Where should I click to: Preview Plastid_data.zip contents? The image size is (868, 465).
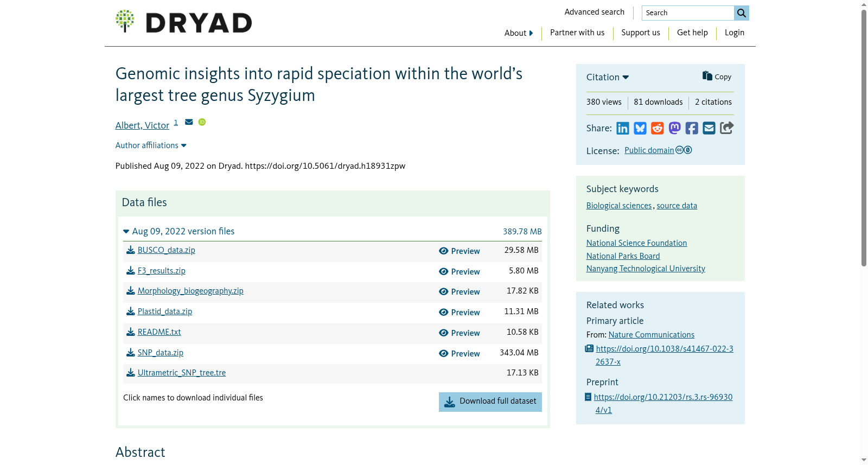pos(459,313)
